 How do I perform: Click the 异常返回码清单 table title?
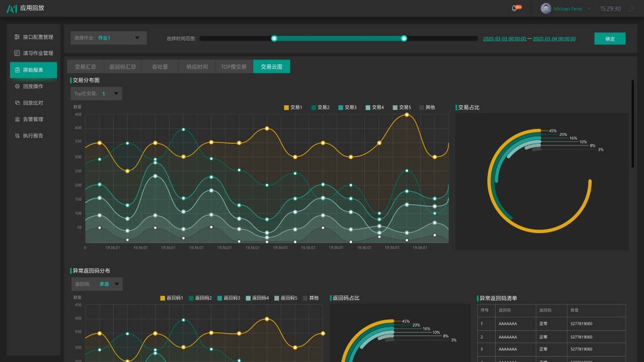point(498,298)
